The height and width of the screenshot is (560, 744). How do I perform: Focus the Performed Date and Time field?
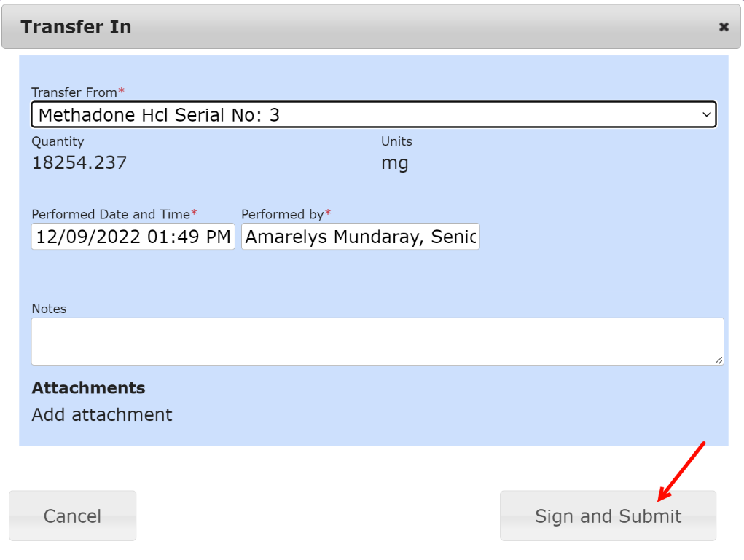coord(133,237)
